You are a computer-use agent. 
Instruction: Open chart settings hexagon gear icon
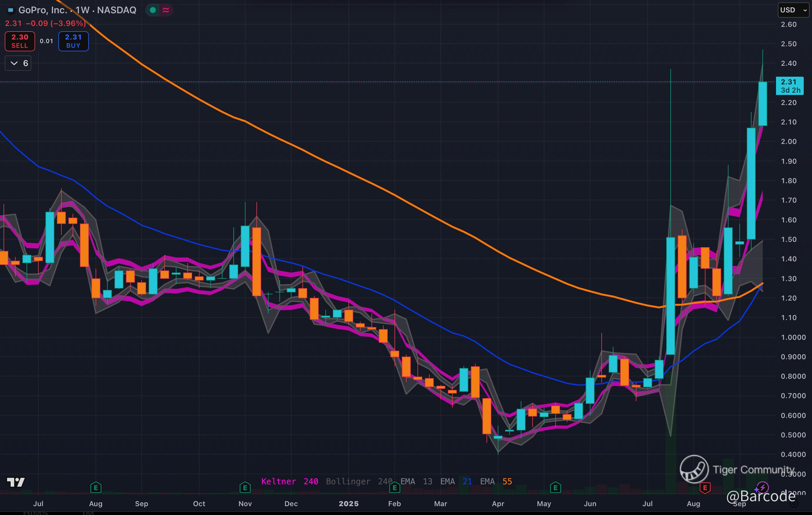[794, 503]
